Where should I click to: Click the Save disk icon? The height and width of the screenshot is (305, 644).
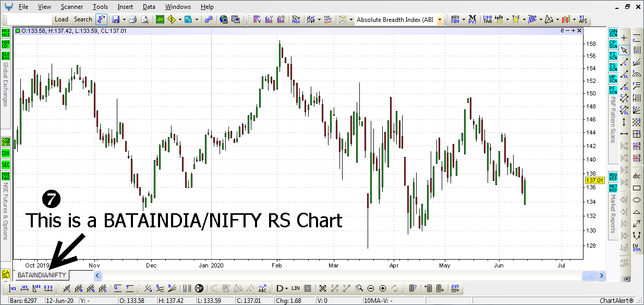tap(115, 19)
